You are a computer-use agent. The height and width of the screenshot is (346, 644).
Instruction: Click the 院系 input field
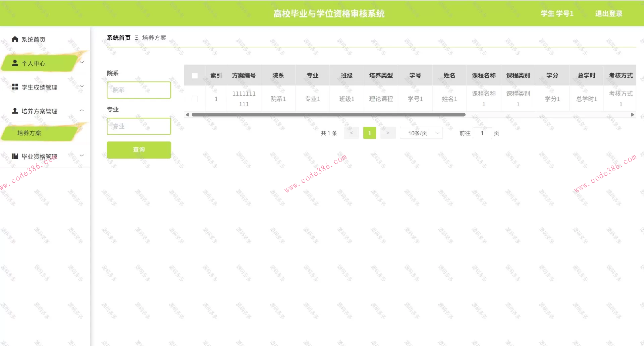pyautogui.click(x=139, y=90)
